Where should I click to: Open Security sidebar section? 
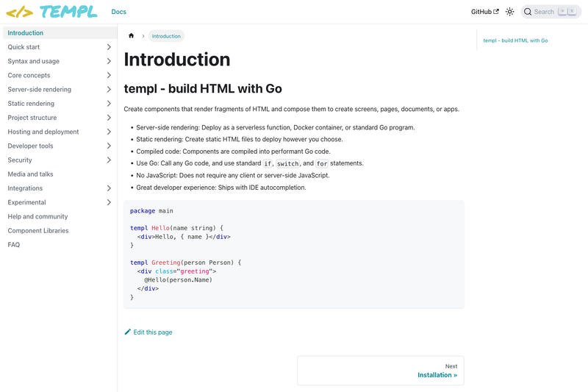(20, 160)
